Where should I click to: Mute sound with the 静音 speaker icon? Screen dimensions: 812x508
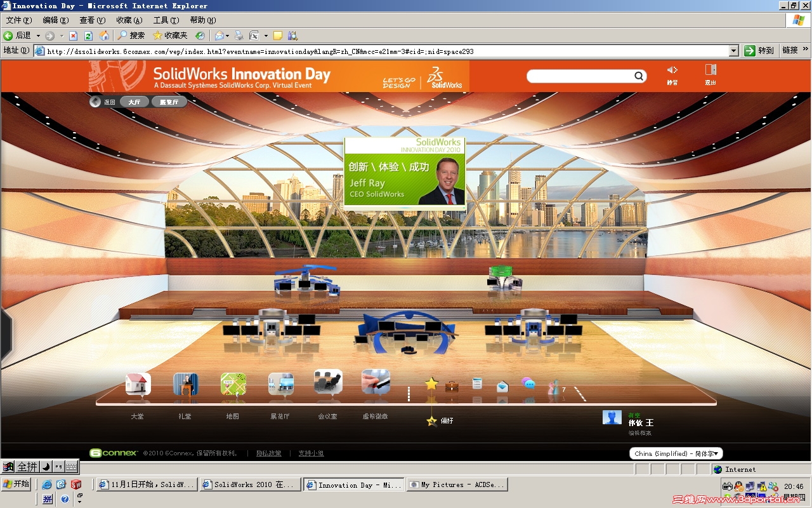pos(672,70)
